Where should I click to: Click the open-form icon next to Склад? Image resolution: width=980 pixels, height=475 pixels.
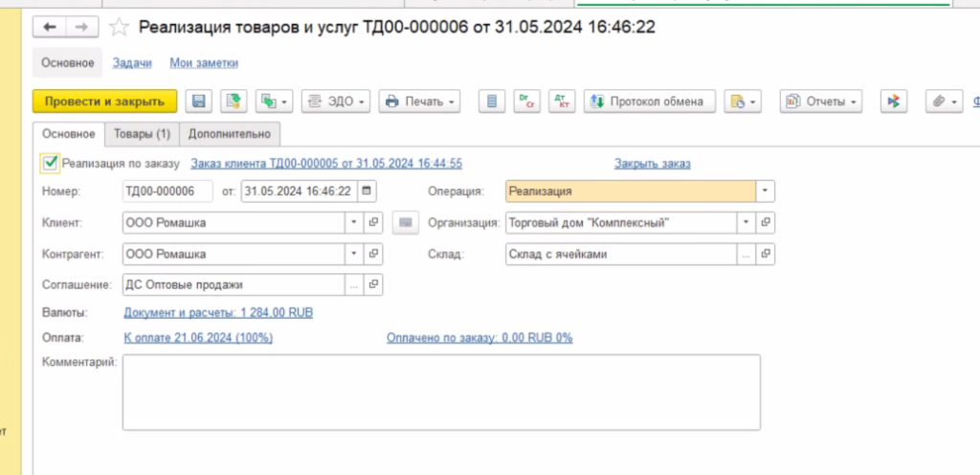pos(766,255)
